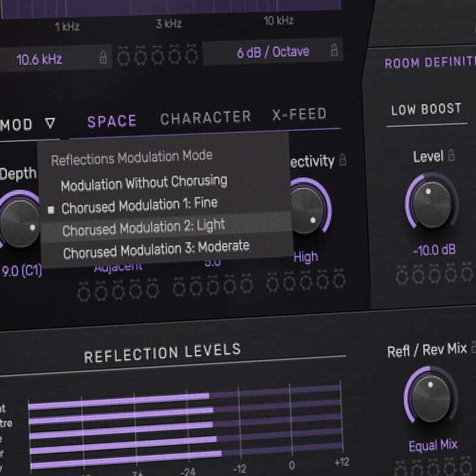Click the lock icon next to Reflectivity
476x476 pixels.
(x=343, y=159)
